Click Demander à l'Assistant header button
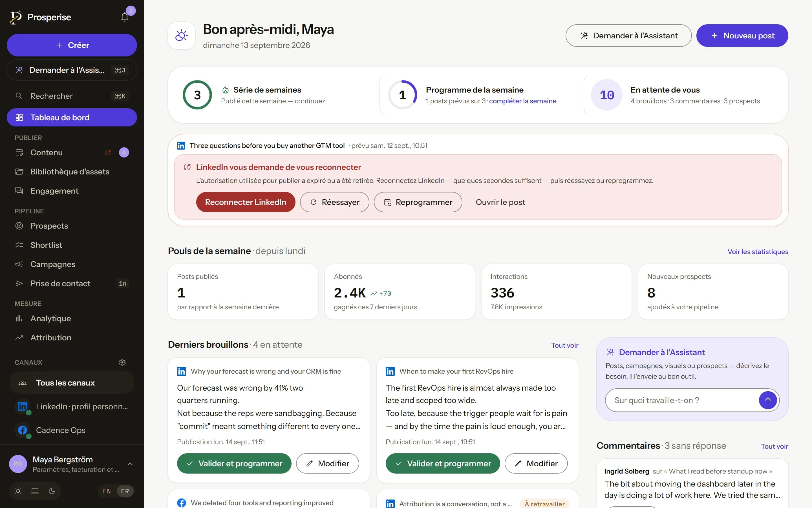812x508 pixels. pyautogui.click(x=628, y=36)
